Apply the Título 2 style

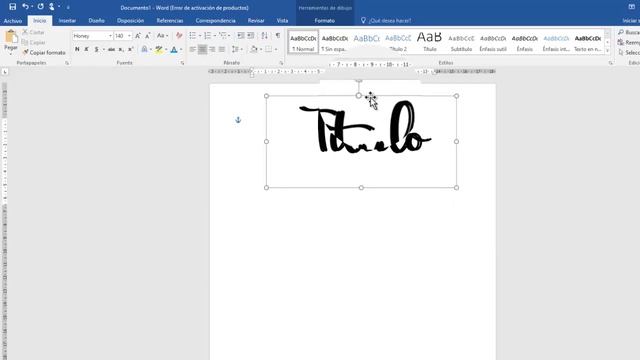click(398, 42)
